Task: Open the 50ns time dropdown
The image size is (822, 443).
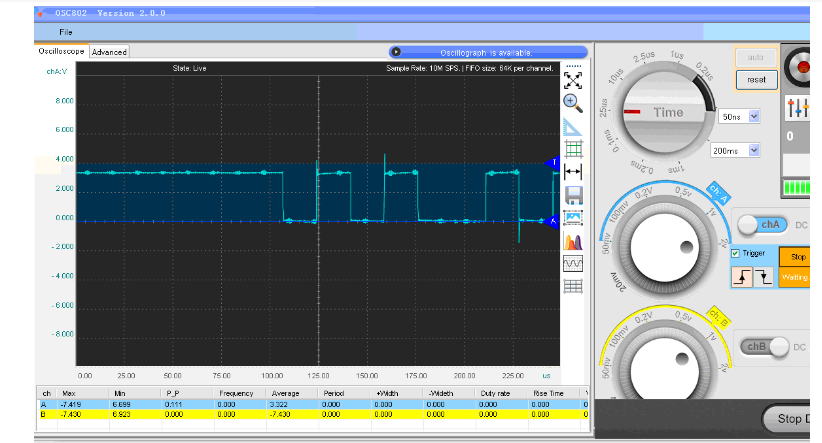Action: [x=754, y=116]
